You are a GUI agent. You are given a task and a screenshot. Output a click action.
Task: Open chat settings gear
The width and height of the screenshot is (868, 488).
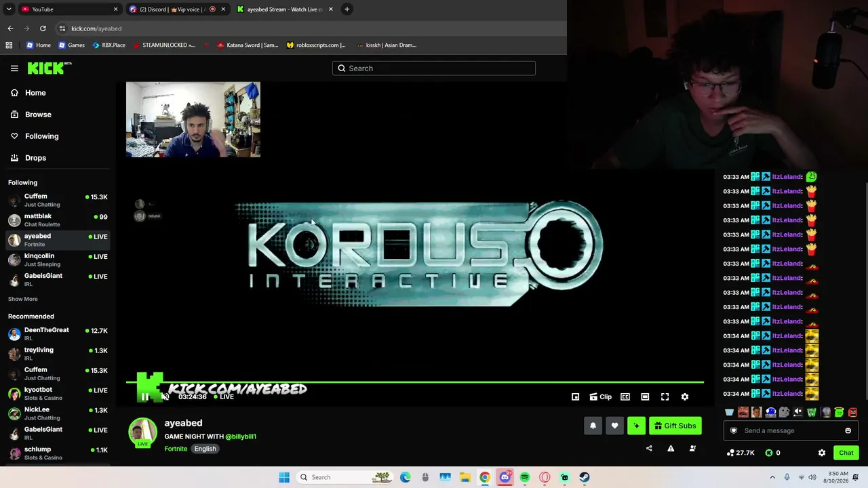point(822,453)
